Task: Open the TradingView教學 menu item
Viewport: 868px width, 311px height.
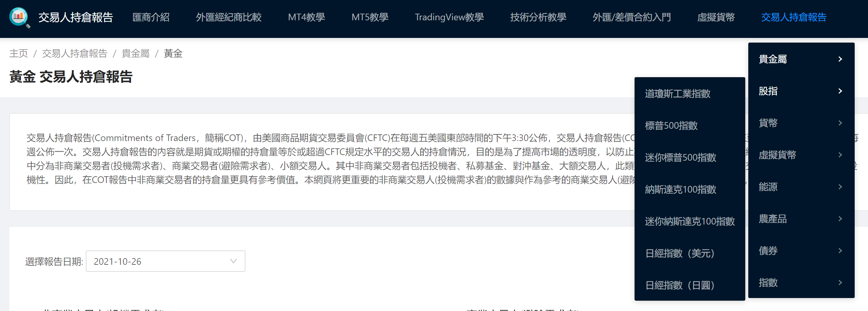Action: pos(449,17)
